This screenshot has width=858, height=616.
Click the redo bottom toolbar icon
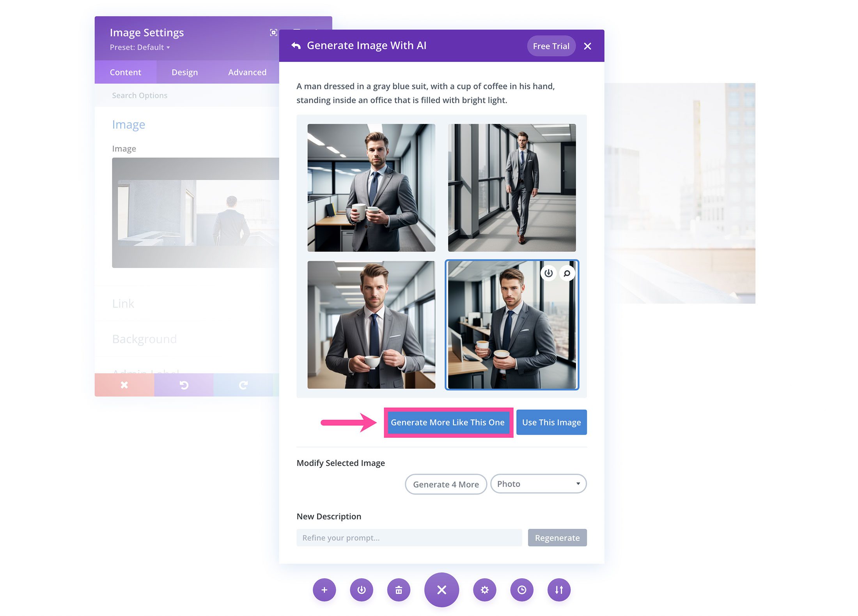tap(243, 385)
